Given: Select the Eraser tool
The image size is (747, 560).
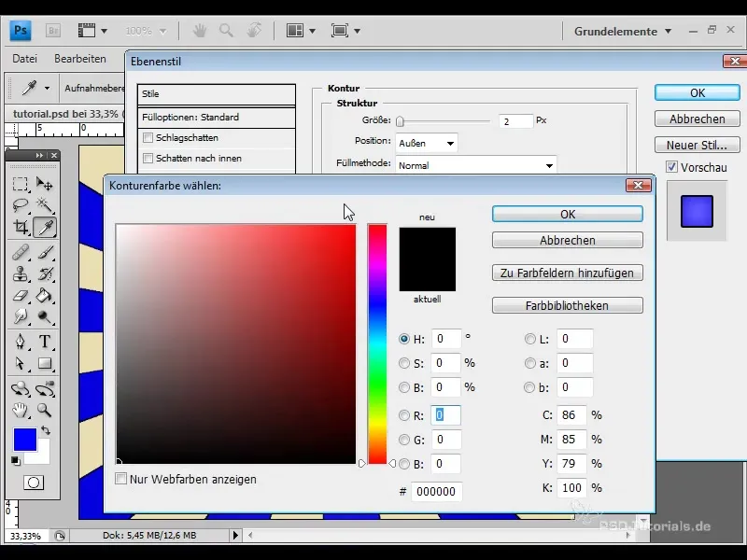Looking at the screenshot, I should point(20,296).
